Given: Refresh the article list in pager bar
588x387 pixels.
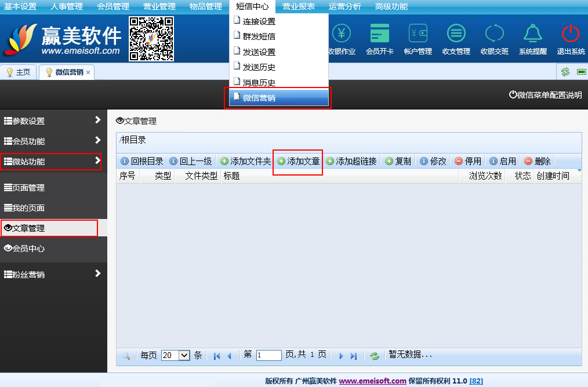Looking at the screenshot, I should [375, 356].
